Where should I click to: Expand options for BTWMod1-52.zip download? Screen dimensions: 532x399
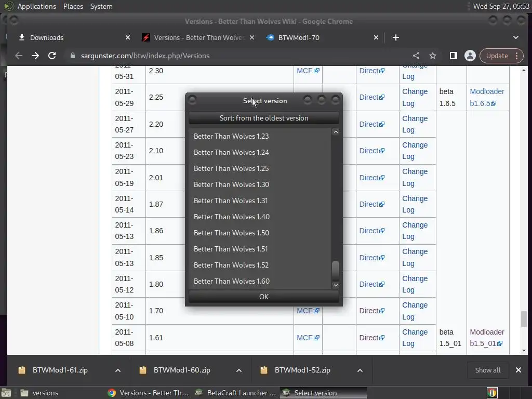360,370
